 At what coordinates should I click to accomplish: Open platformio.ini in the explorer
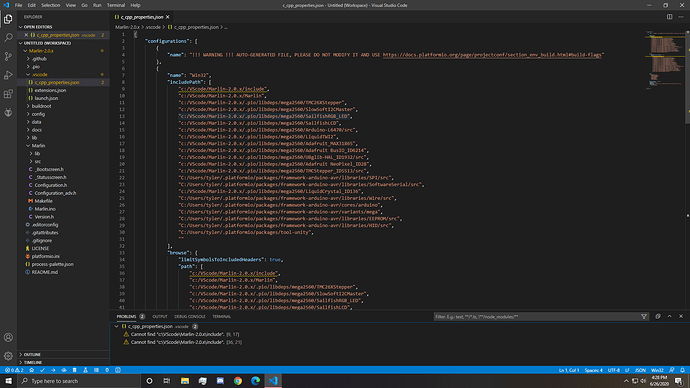[x=45, y=256]
